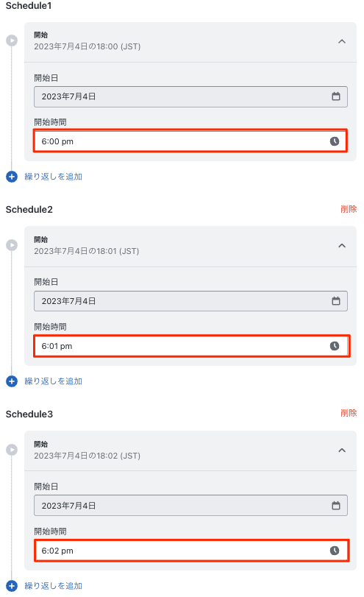The image size is (364, 597).
Task: Open calendar icon in Schedule1 start date
Action: [336, 96]
